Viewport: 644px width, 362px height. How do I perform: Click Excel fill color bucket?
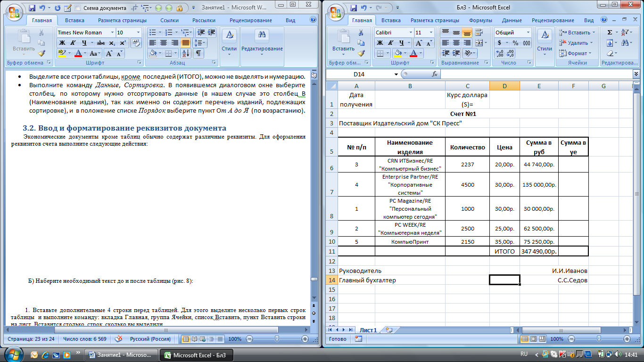(x=397, y=53)
